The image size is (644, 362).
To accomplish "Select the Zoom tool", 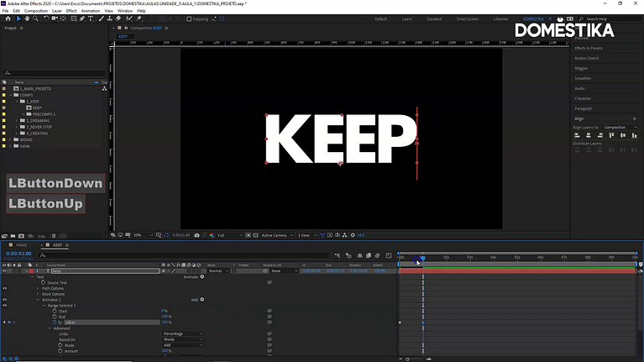I will tap(36, 19).
